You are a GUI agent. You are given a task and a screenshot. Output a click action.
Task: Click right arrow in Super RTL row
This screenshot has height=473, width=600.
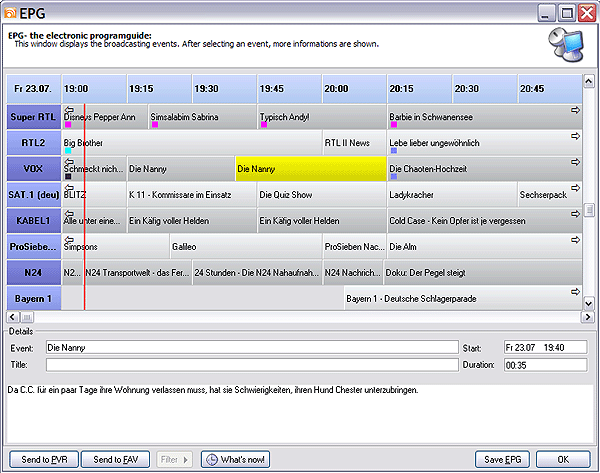tap(575, 109)
